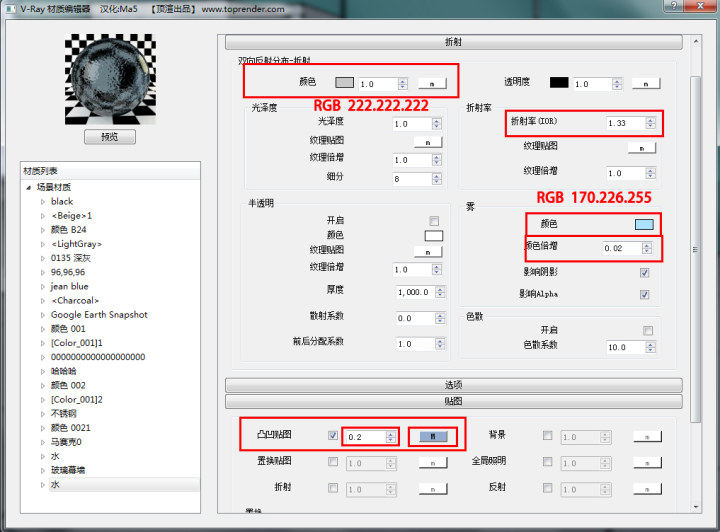
Task: Click the 色散系数 value field 10.0
Action: click(625, 347)
